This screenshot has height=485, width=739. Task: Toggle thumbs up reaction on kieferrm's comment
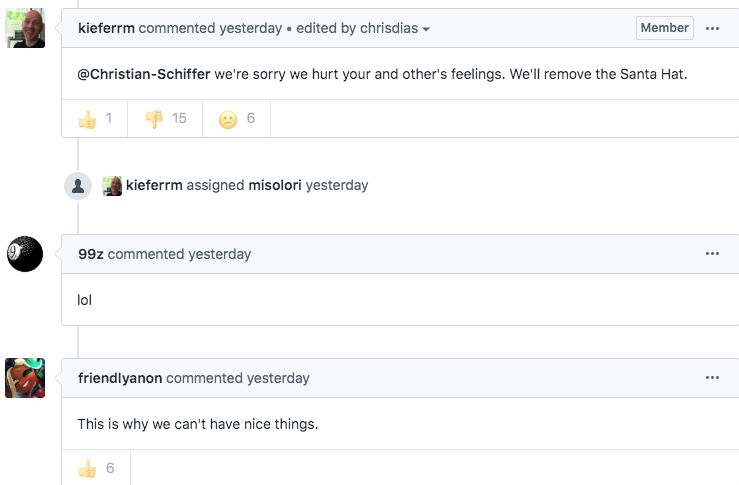[x=96, y=119]
